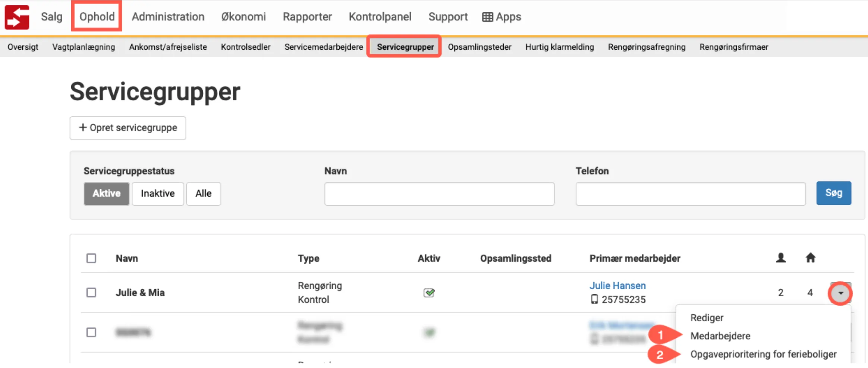Click the house column header icon
868x368 pixels.
click(x=810, y=258)
